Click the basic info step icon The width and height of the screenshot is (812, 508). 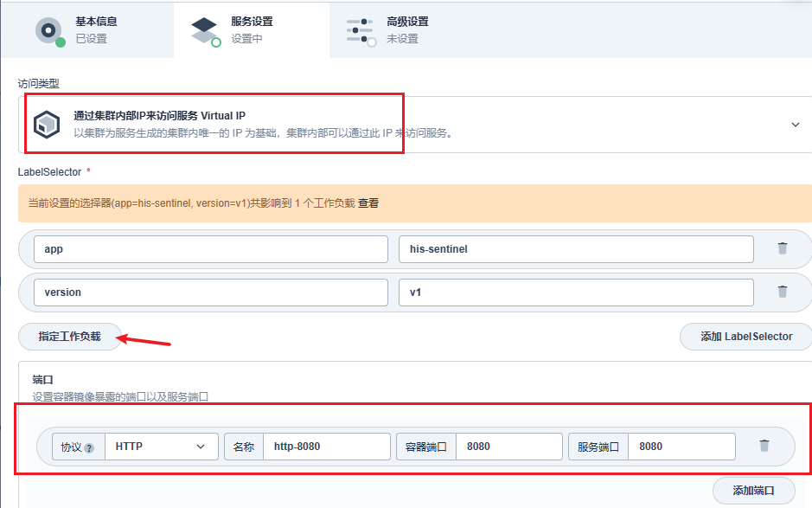[49, 29]
